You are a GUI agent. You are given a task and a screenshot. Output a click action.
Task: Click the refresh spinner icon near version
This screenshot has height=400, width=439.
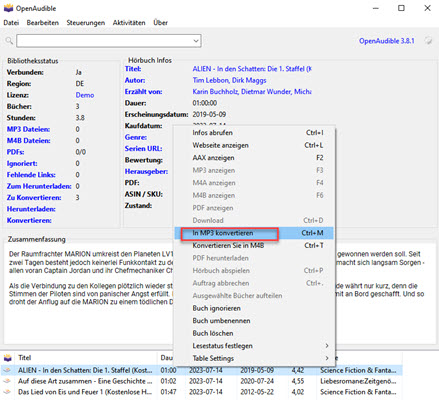click(428, 41)
